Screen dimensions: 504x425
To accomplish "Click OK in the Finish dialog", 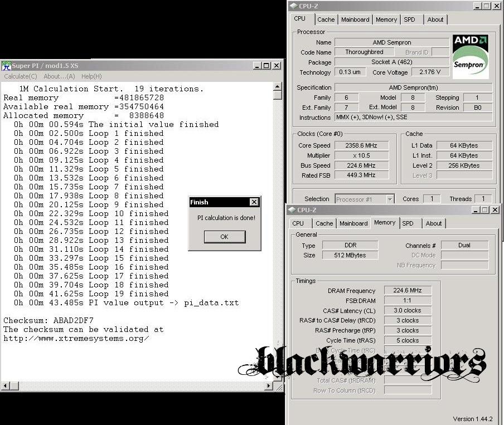I will (225, 237).
